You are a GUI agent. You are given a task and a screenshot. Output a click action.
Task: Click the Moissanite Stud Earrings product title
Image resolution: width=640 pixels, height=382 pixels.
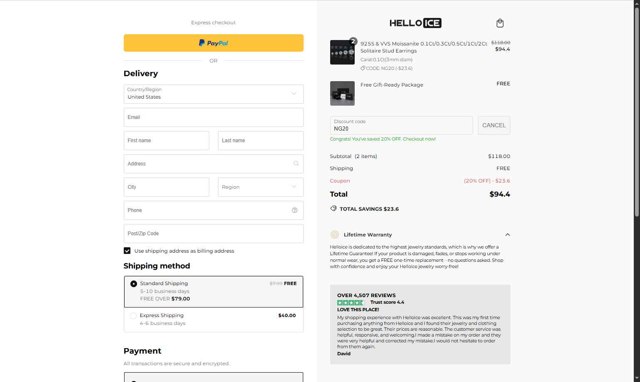(423, 47)
